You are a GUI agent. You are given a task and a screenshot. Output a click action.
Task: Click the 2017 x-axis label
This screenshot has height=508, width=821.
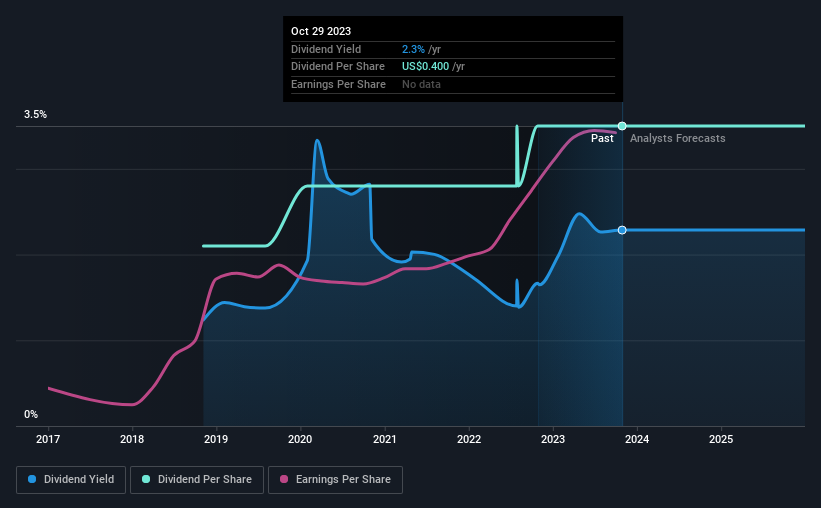click(x=48, y=439)
